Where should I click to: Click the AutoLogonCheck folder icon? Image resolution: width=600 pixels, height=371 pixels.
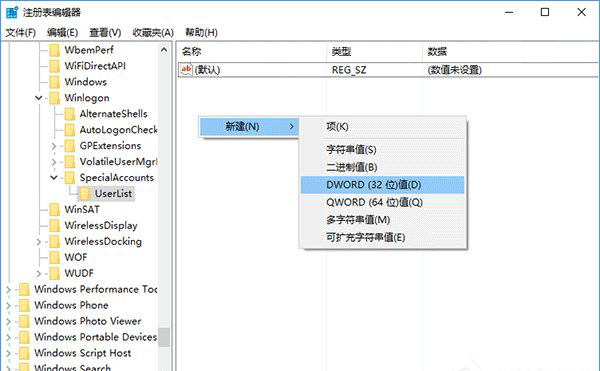pos(70,130)
